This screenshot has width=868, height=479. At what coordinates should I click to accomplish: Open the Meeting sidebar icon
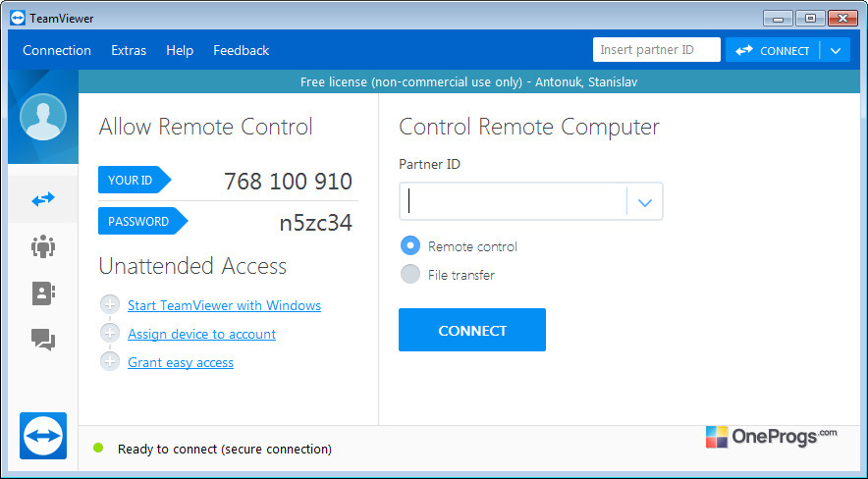point(43,246)
